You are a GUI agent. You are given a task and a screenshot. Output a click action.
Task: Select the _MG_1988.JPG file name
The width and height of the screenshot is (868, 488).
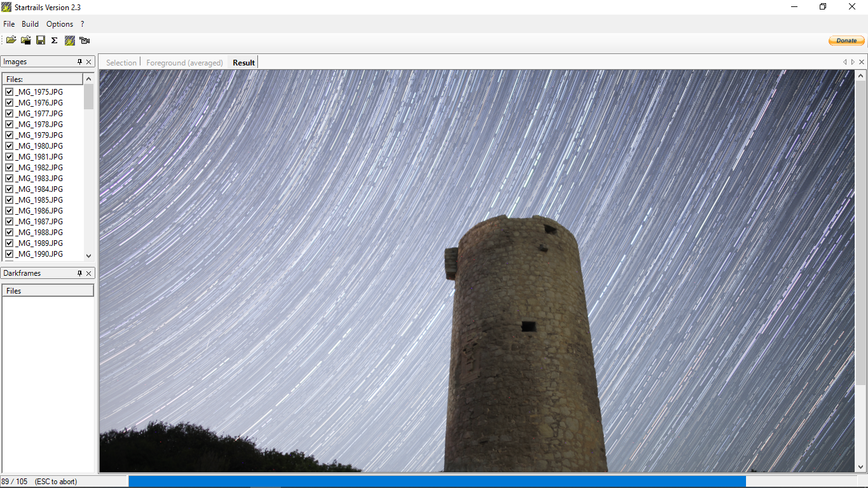tap(39, 233)
